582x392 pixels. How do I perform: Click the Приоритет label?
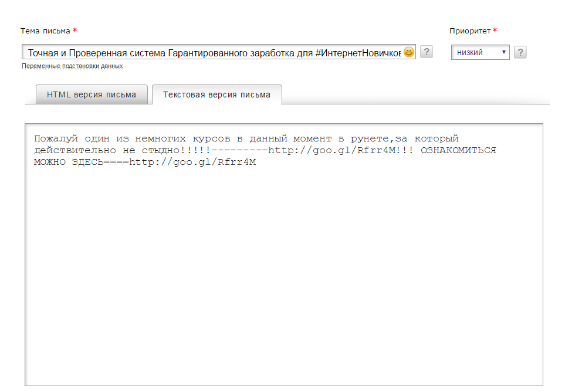[x=470, y=31]
